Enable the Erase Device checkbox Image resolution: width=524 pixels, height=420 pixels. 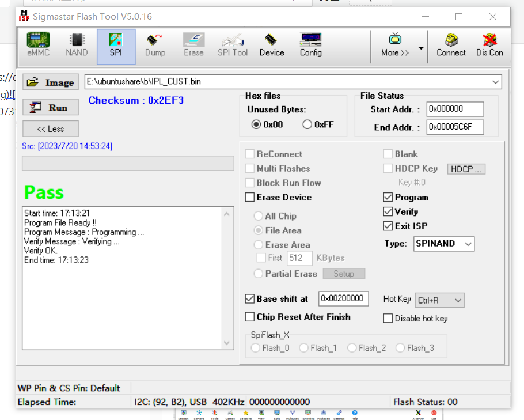pyautogui.click(x=250, y=198)
